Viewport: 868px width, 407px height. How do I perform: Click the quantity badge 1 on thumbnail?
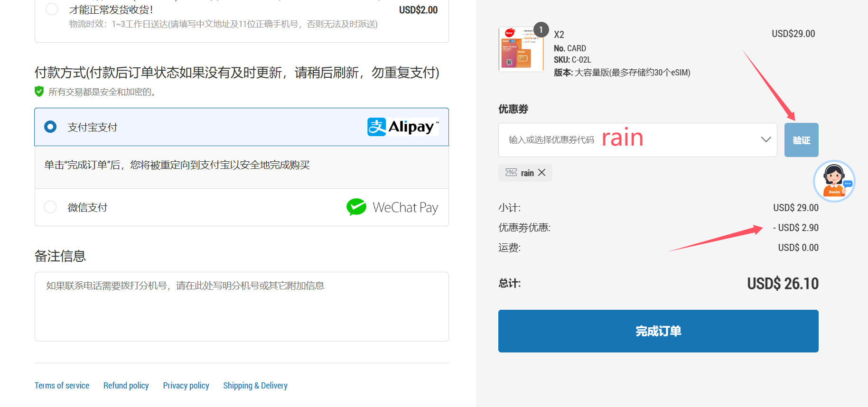pos(541,30)
